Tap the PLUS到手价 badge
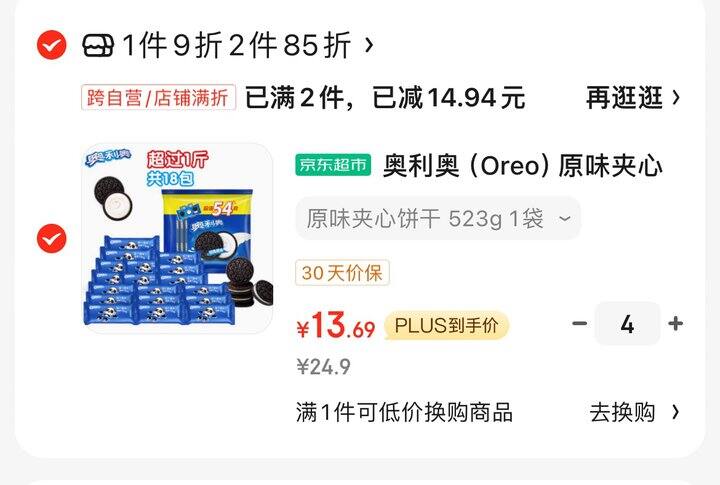The width and height of the screenshot is (720, 485). 446,325
